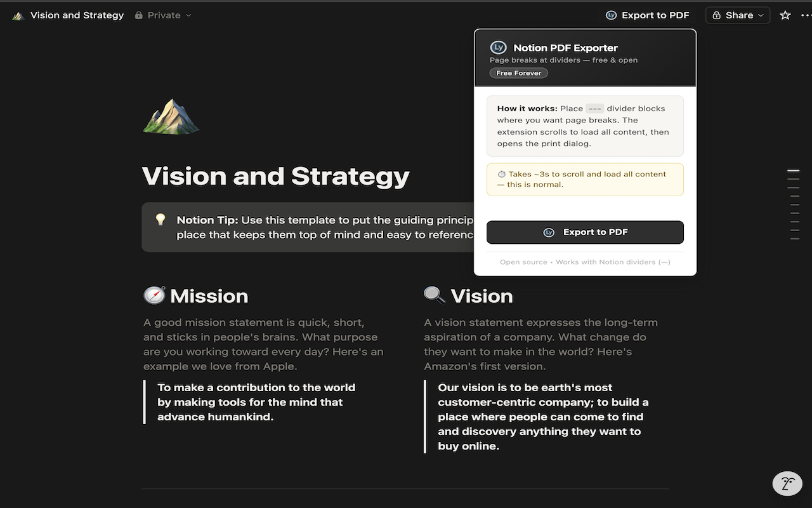This screenshot has width=812, height=508.
Task: Click the Free Forever badge
Action: pos(518,73)
